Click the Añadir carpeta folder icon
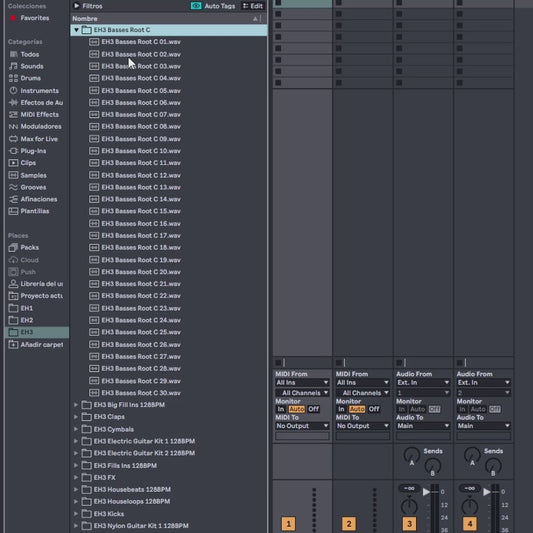Screen dimensions: 533x533 [x=13, y=344]
